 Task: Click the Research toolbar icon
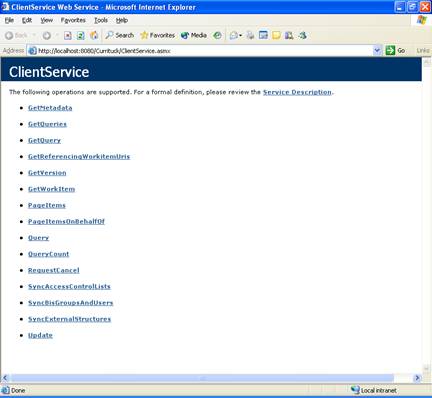click(289, 35)
